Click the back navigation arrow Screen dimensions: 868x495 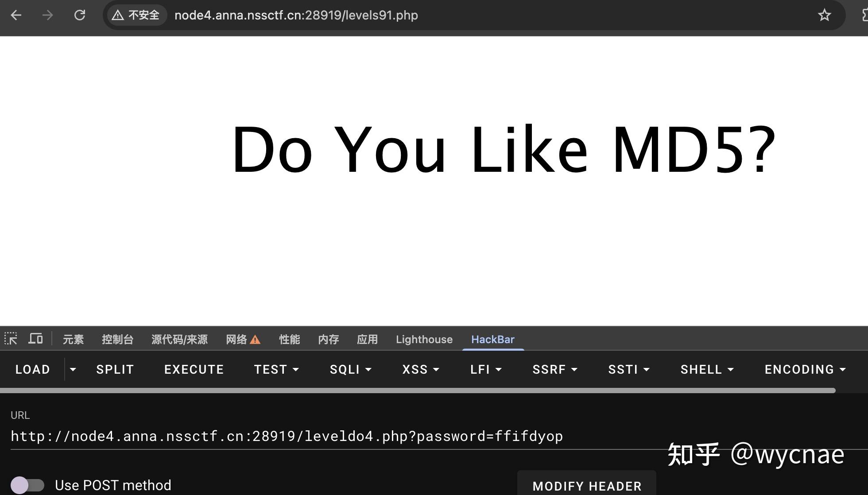(x=16, y=15)
